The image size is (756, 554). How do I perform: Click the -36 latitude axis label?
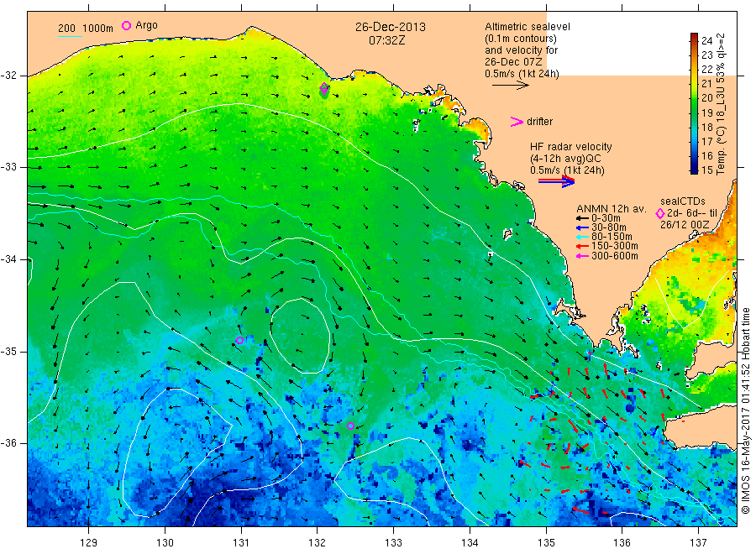pos(8,443)
